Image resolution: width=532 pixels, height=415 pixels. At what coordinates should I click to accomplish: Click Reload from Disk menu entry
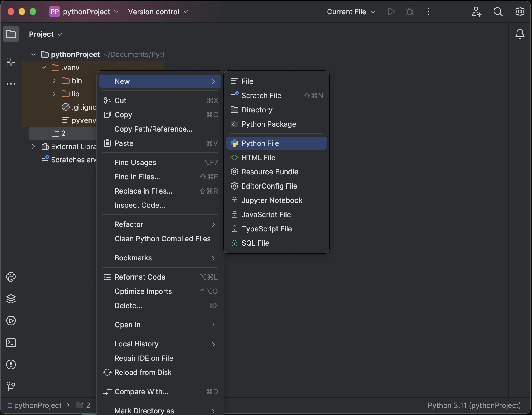point(143,372)
